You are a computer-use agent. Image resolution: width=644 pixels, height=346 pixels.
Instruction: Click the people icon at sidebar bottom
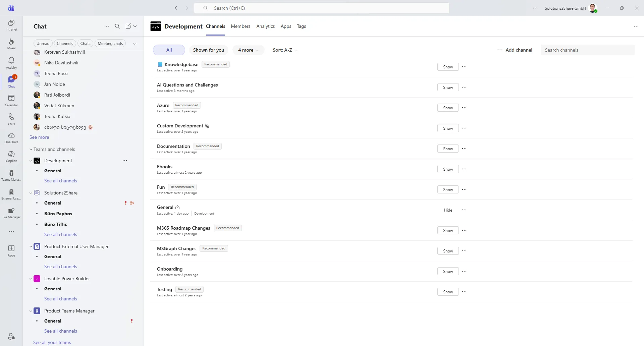point(11,336)
